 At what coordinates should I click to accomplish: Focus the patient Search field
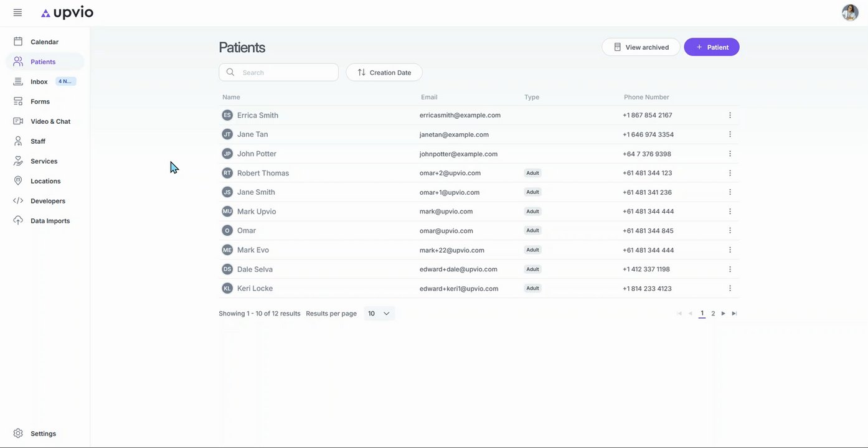[278, 72]
